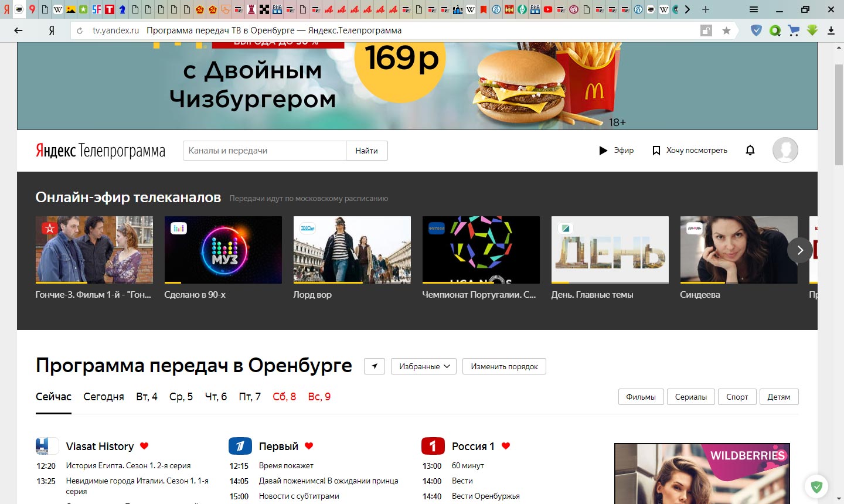The width and height of the screenshot is (844, 504).
Task: Open the Adguard shield extension icon
Action: [755, 30]
